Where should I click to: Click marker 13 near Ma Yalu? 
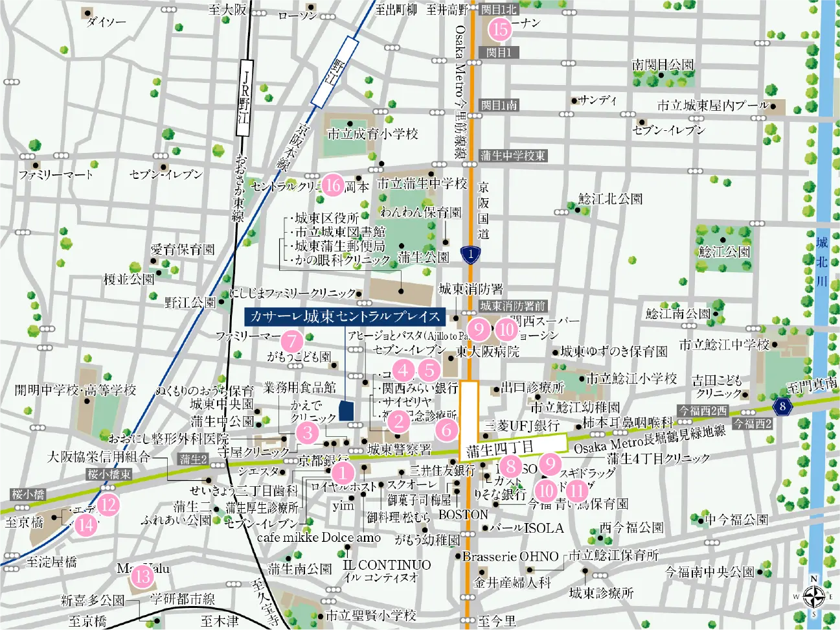pos(142,576)
